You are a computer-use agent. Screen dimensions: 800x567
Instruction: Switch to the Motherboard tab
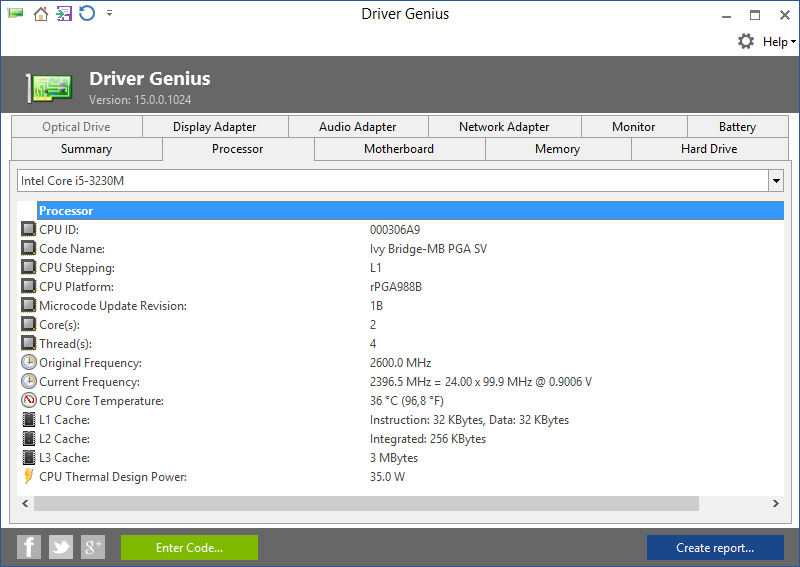399,149
